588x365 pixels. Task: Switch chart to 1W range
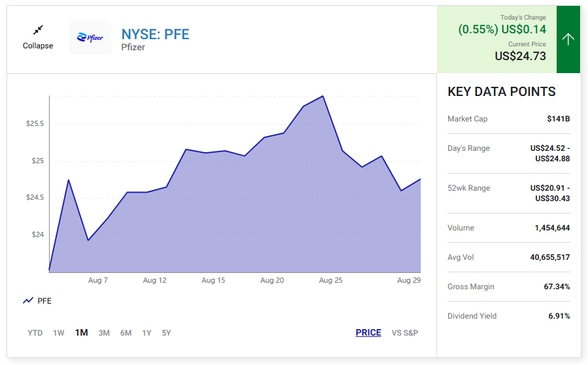59,333
